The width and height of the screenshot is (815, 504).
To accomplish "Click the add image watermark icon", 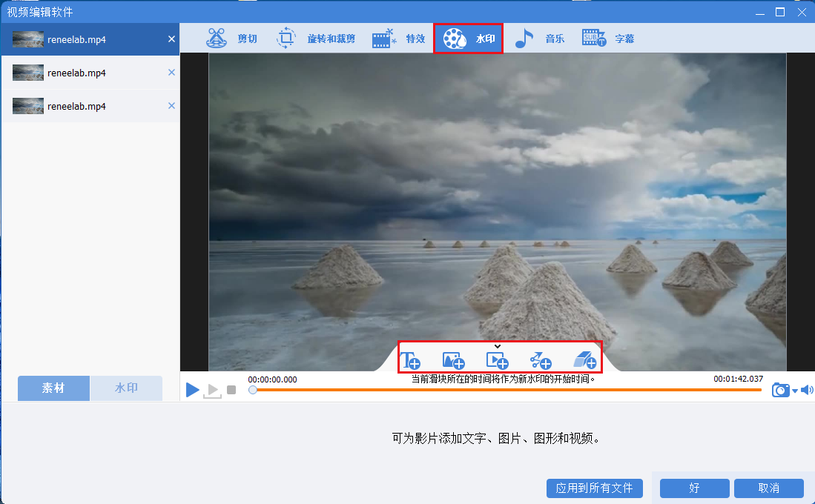I will point(454,359).
